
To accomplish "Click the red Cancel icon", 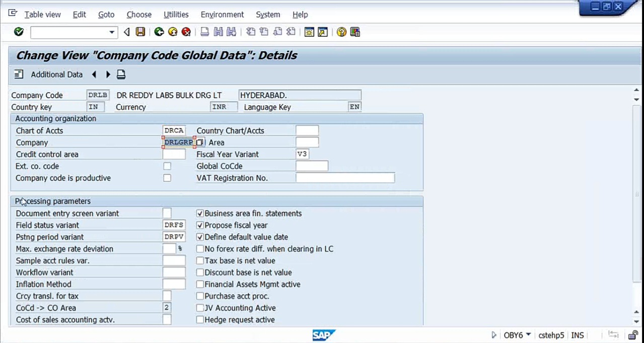I will pos(186,32).
